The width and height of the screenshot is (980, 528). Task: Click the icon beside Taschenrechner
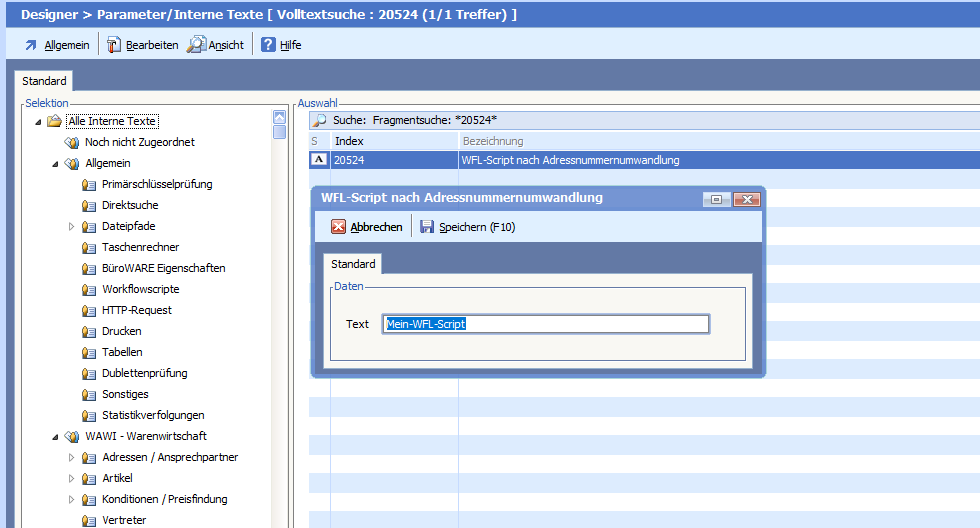pos(89,247)
